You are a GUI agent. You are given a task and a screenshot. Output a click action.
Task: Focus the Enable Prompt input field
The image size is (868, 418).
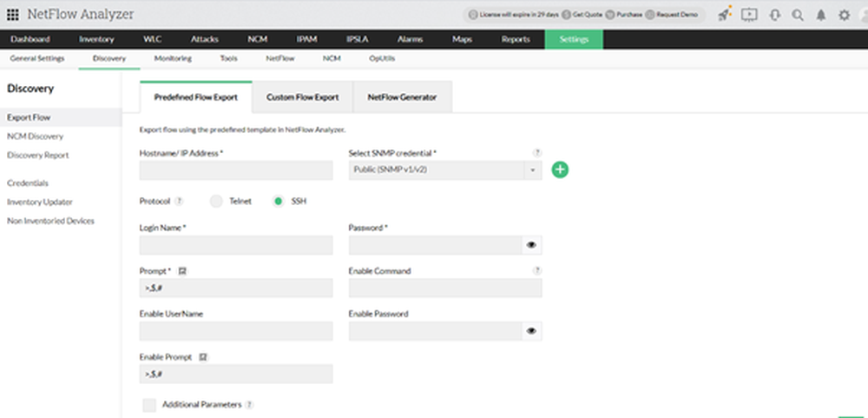tap(236, 375)
